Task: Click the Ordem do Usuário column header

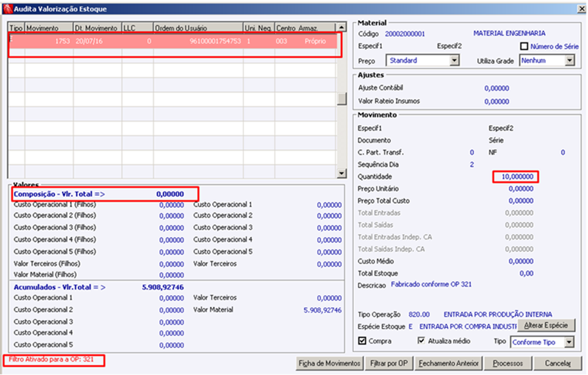Action: coord(198,28)
